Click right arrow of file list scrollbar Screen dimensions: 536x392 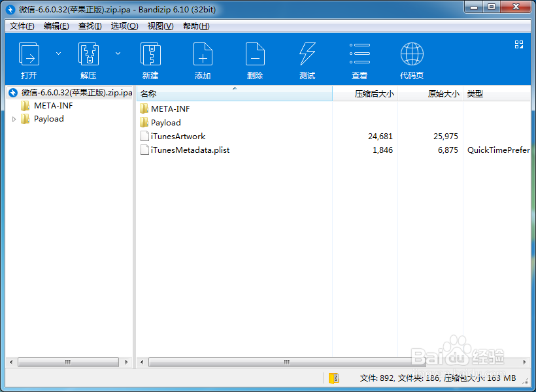(x=525, y=362)
